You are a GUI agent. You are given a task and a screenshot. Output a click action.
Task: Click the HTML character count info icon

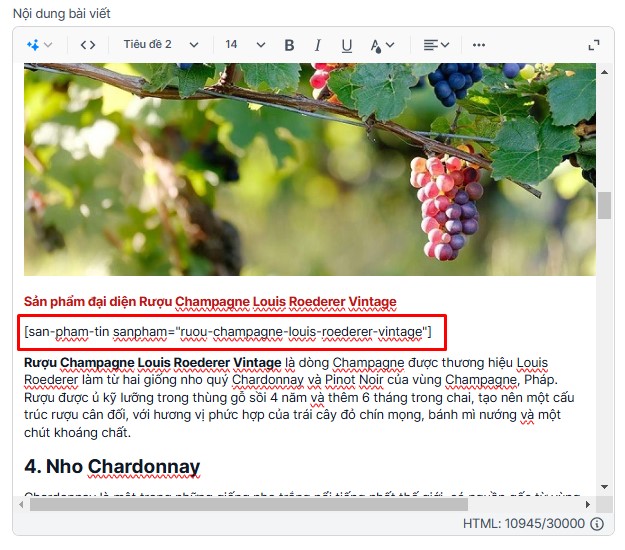pos(597,524)
